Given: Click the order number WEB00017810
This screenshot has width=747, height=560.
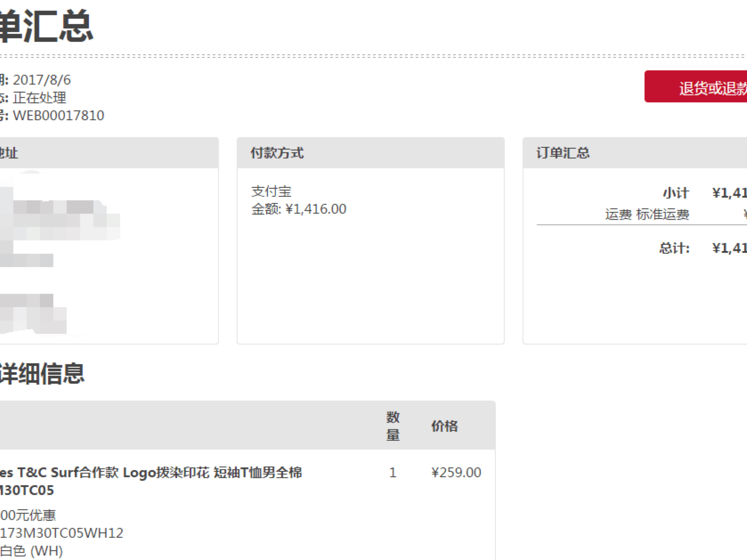Looking at the screenshot, I should coord(58,115).
